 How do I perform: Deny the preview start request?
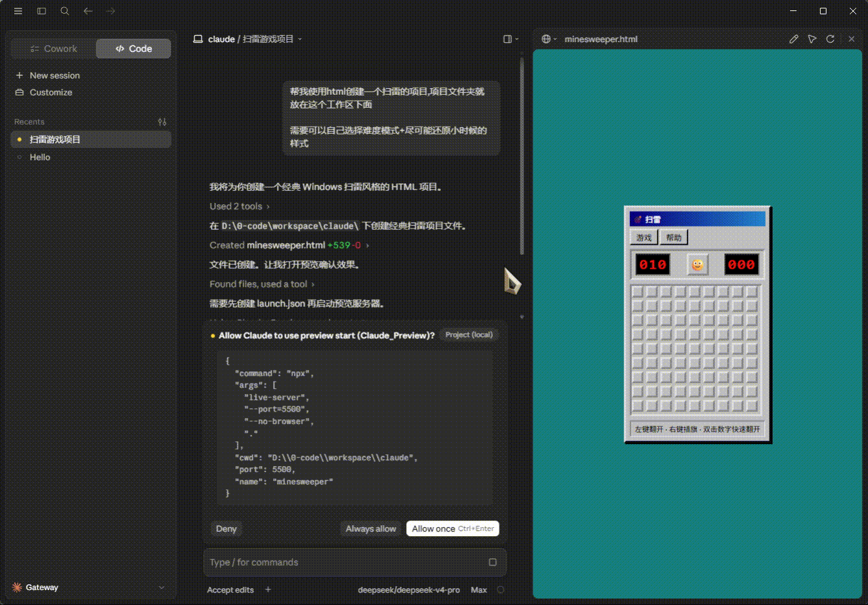point(226,529)
